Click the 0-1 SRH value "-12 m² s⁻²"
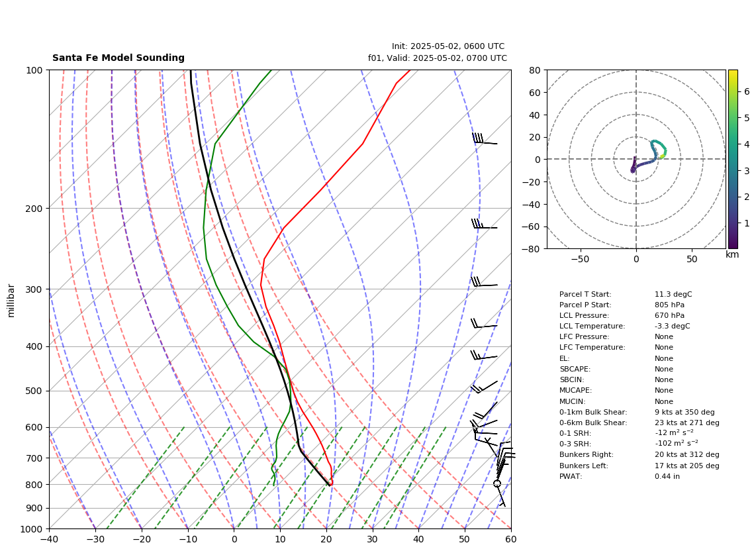 [674, 433]
